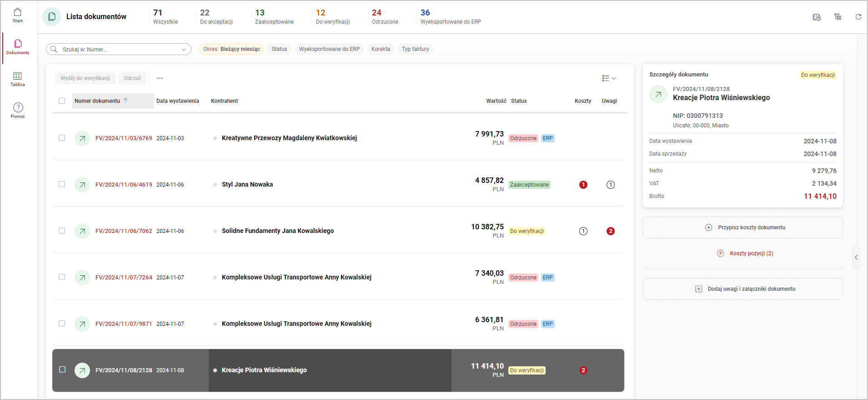Filter by 12 Do weryfikacji

point(333,17)
